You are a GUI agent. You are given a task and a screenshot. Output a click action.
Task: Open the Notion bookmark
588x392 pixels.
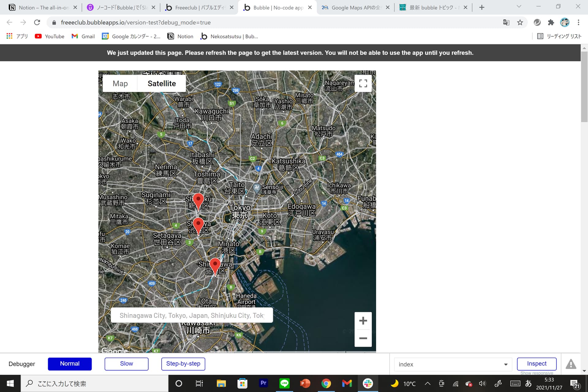click(x=180, y=36)
